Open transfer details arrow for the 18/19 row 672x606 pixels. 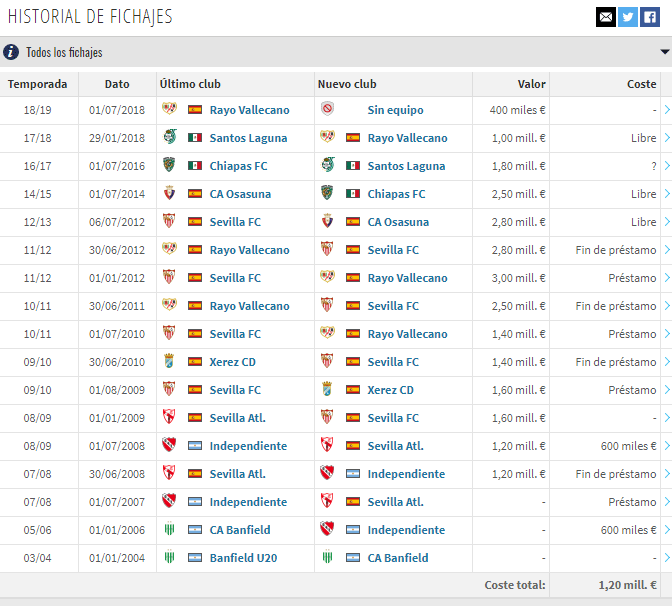(667, 110)
